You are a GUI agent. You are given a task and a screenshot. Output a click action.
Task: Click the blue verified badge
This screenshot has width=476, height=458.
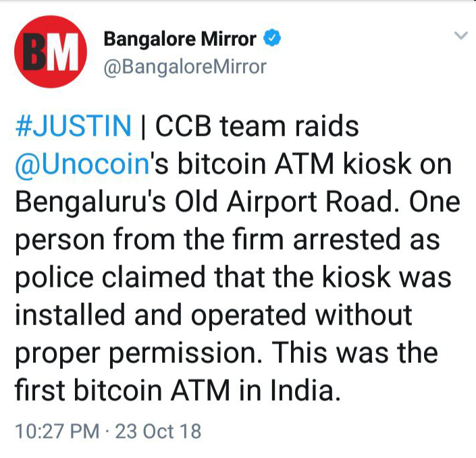click(271, 38)
